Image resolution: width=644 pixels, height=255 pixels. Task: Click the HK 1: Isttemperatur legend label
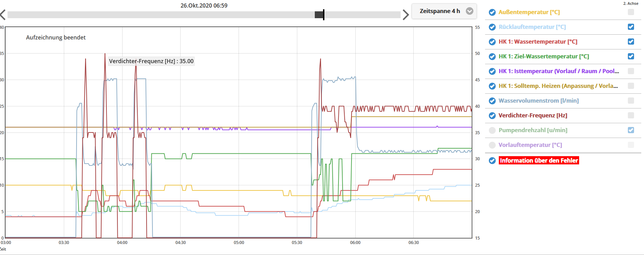559,71
